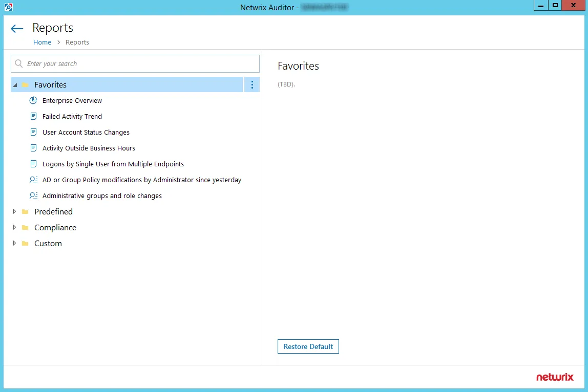Open Logons by Single User from Multiple Endpoints
This screenshot has width=588, height=392.
click(x=113, y=164)
